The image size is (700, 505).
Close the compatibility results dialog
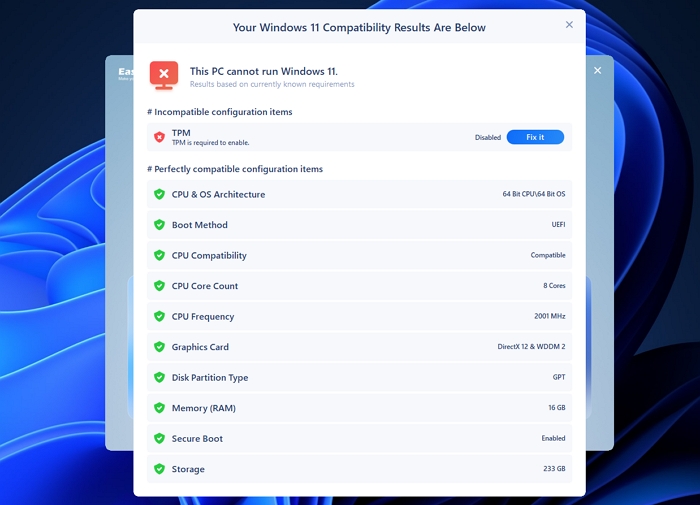(569, 25)
